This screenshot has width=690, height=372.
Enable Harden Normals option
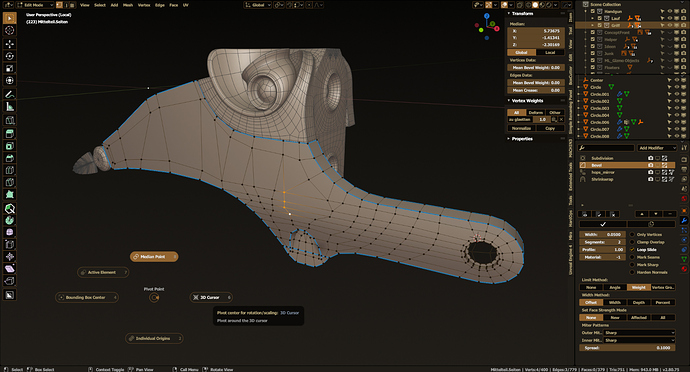[632, 272]
